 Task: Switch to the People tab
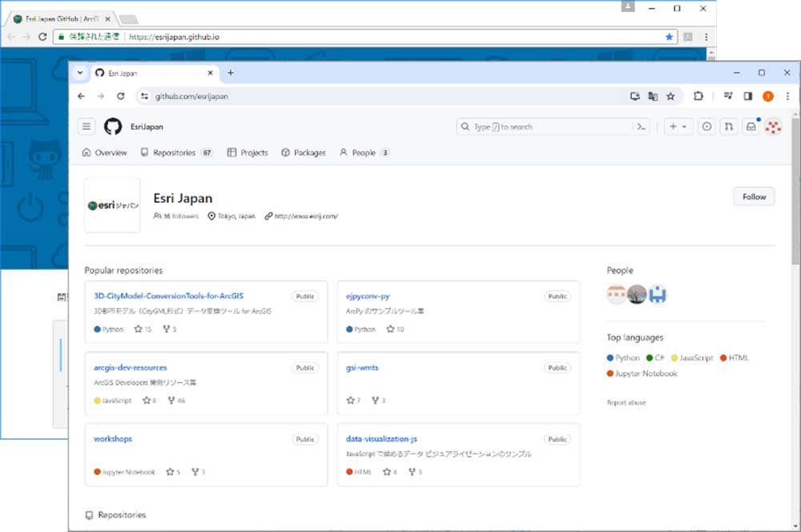363,152
